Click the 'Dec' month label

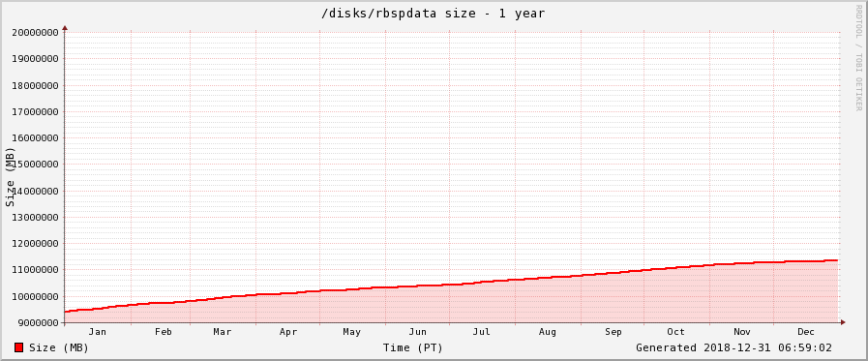(x=807, y=332)
